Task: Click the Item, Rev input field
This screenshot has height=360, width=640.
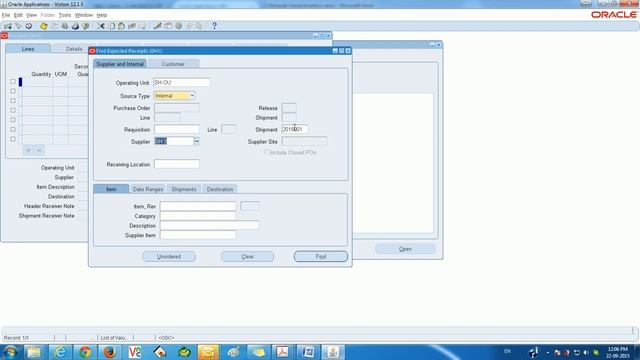Action: [198, 206]
